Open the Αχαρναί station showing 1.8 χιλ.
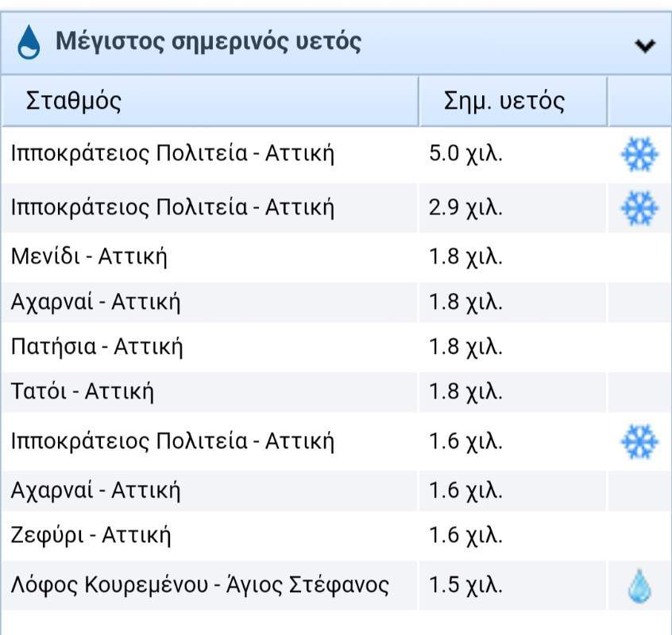This screenshot has height=635, width=672. click(96, 302)
